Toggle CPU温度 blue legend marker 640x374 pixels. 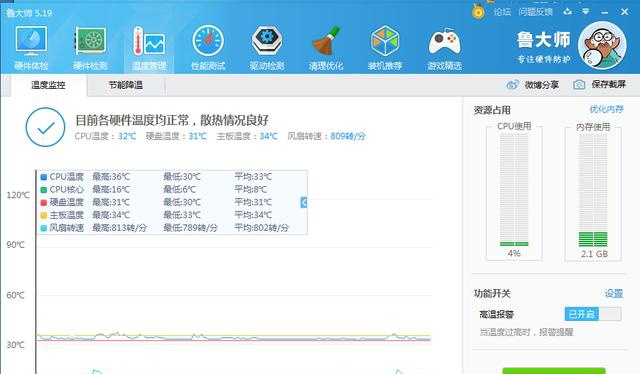[44, 177]
